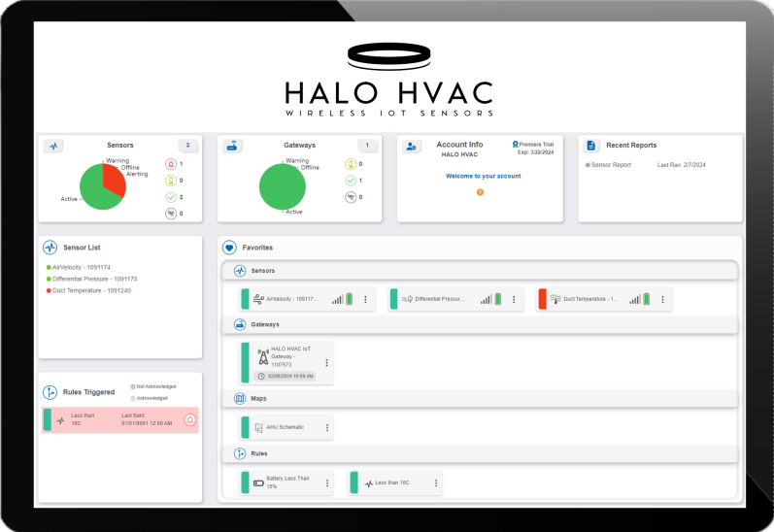Click Differential Pressure battery level icon
Viewport: 774px width, 532px height.
pyautogui.click(x=498, y=299)
